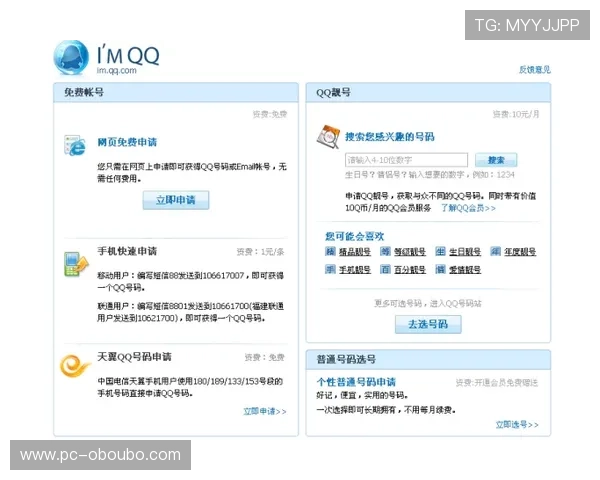
Task: Click the icon beside 精品靓号
Action: 330,251
